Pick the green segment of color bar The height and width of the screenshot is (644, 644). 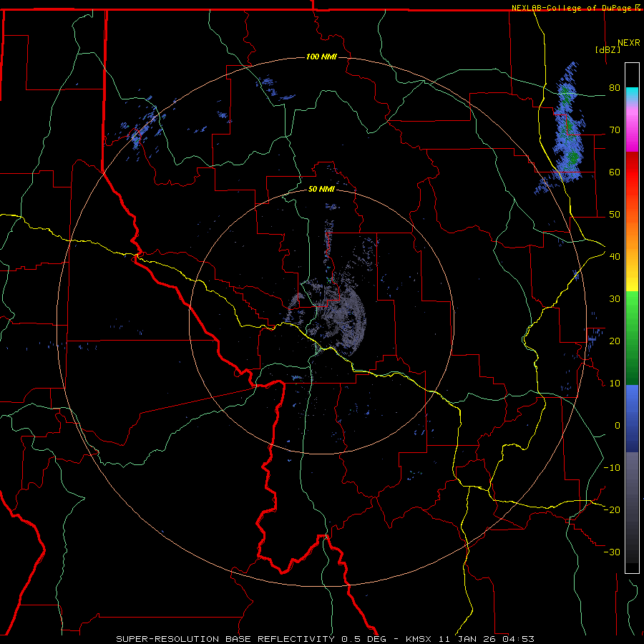pyautogui.click(x=632, y=338)
